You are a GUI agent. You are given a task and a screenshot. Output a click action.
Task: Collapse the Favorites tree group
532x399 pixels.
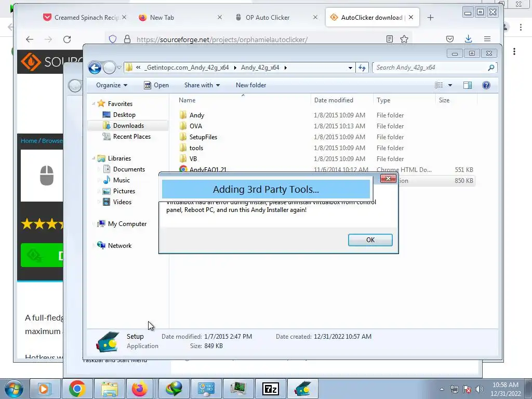94,104
